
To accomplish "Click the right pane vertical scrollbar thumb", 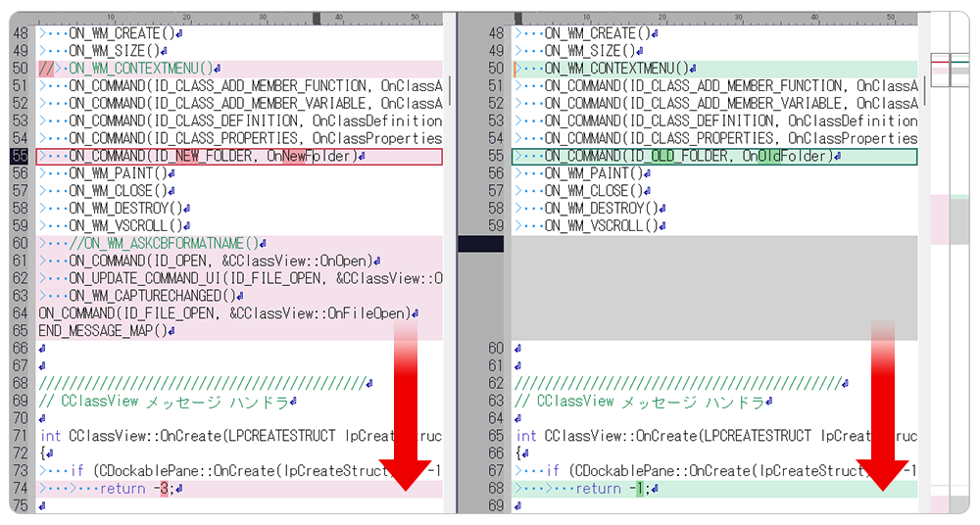I will pyautogui.click(x=924, y=88).
